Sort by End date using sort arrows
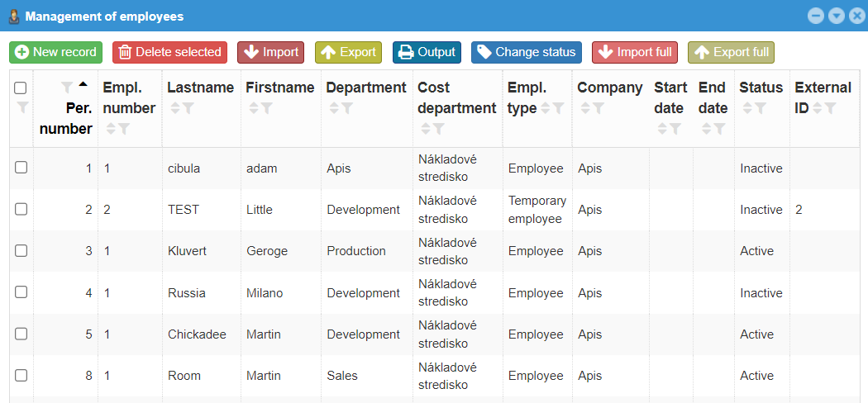Viewport: 868px width, 403px height. 706,129
